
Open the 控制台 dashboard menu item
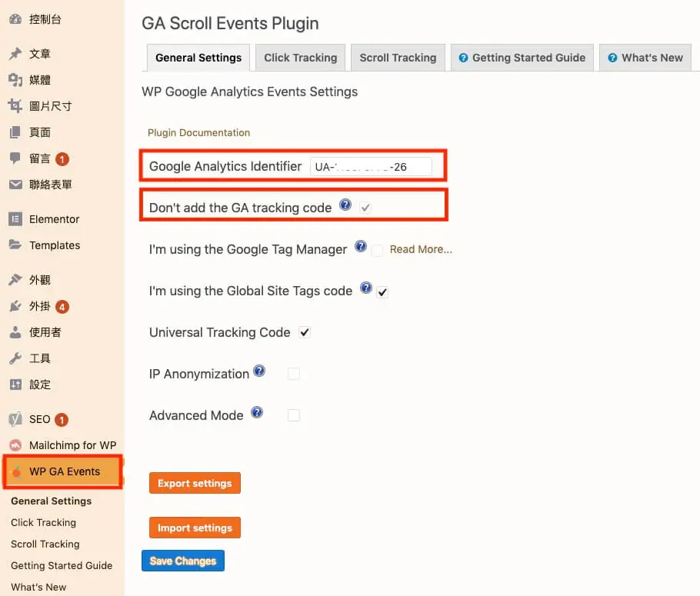45,19
